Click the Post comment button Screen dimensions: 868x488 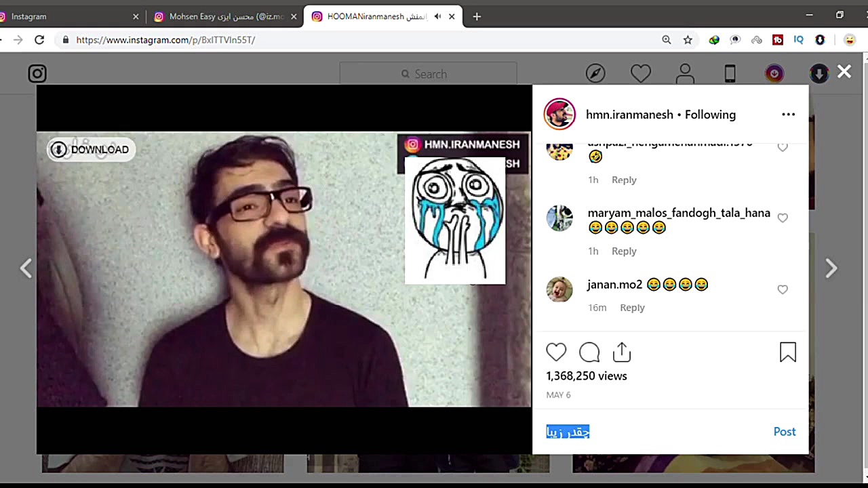(785, 432)
